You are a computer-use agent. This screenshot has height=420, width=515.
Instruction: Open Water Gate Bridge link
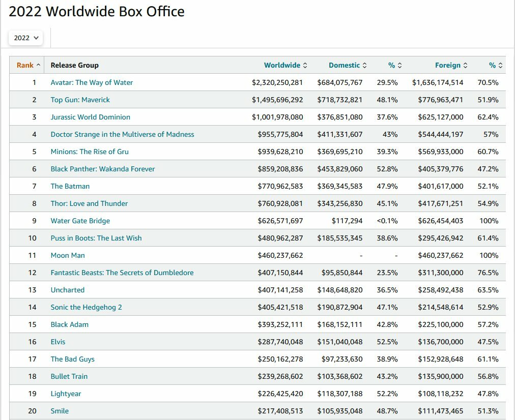click(x=80, y=221)
